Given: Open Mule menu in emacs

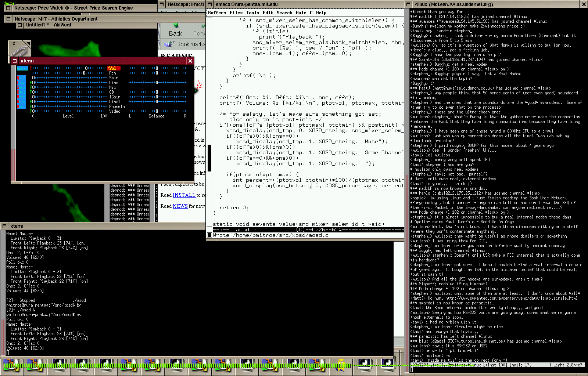Looking at the screenshot, I should [301, 13].
